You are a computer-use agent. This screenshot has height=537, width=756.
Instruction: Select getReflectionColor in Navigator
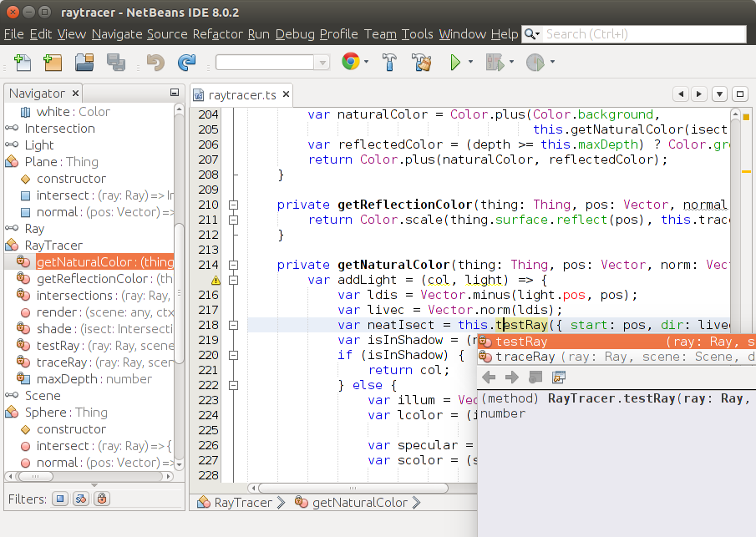click(x=104, y=279)
